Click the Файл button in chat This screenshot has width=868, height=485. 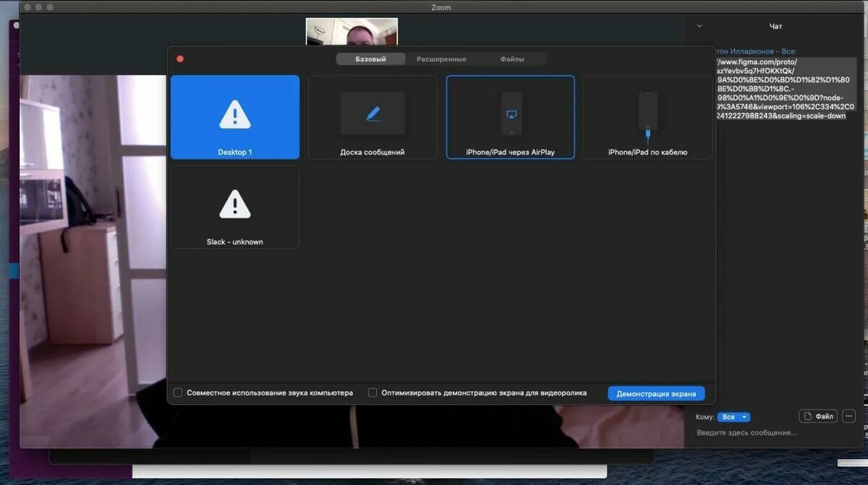(x=818, y=416)
